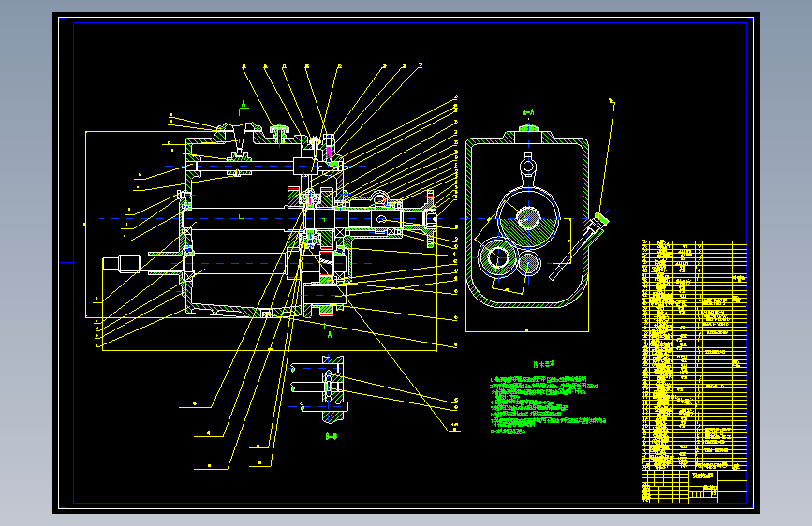
Task: Click the lower-left gear in A-A view
Action: click(497, 256)
